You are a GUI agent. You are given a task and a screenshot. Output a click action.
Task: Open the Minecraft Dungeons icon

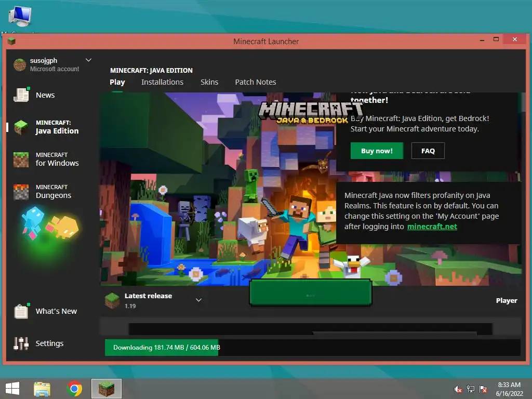coord(21,192)
